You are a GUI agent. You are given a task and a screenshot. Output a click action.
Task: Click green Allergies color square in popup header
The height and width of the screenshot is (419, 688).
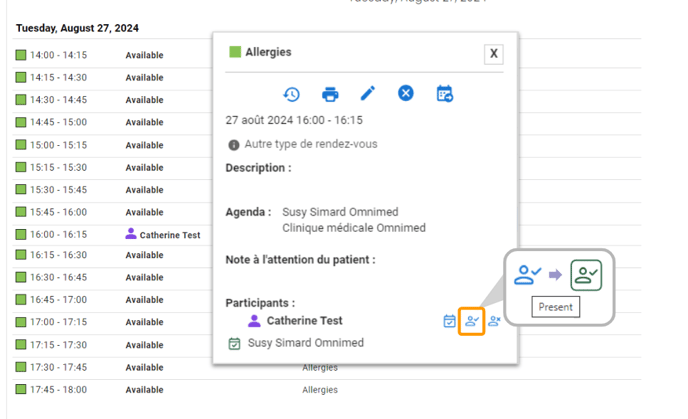pos(235,52)
